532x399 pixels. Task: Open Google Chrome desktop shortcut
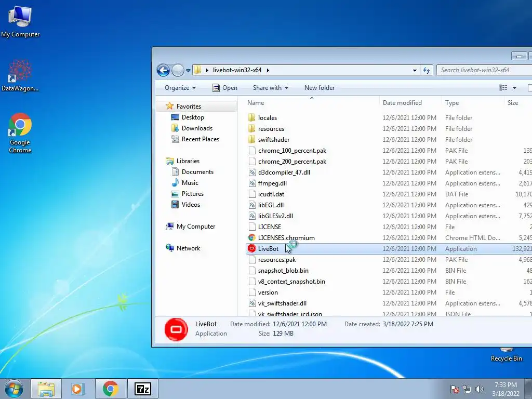tap(20, 132)
